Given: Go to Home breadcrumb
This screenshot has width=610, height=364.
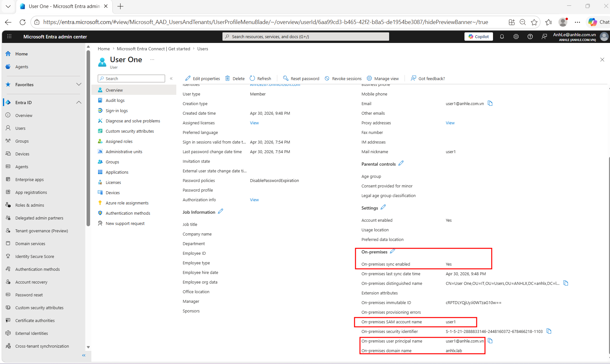Looking at the screenshot, I should (104, 49).
